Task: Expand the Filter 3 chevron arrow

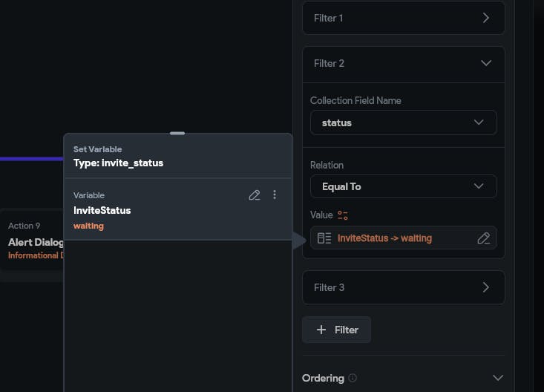Action: (486, 287)
